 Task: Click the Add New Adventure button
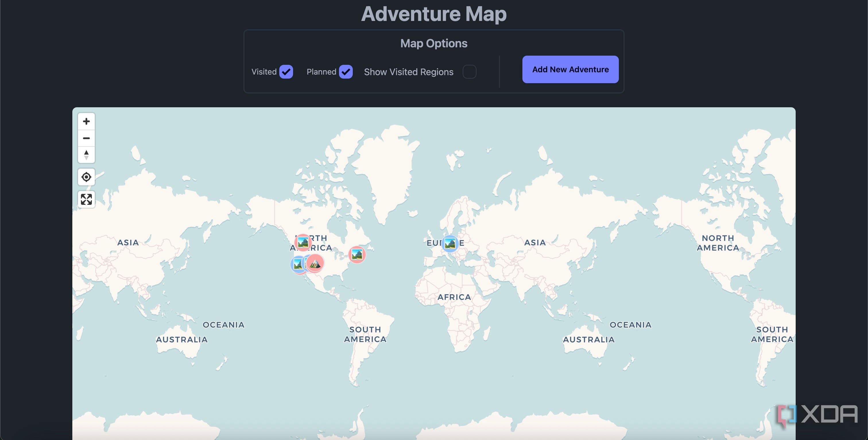570,69
